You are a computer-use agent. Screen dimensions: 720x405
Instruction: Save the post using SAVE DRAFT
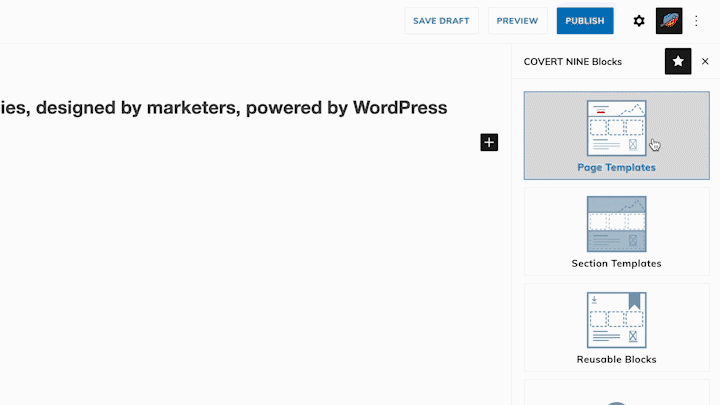pos(441,21)
